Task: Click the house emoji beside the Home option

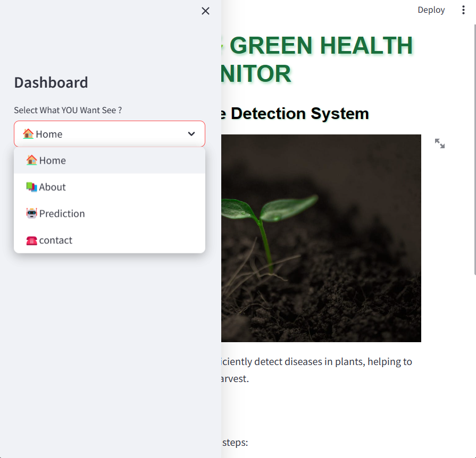Action: pyautogui.click(x=32, y=160)
